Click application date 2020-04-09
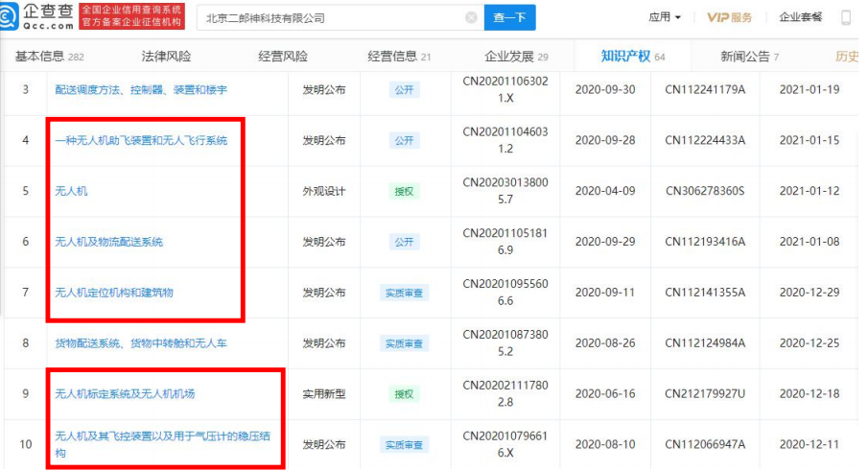Screen dimensions: 868x471 605,191
